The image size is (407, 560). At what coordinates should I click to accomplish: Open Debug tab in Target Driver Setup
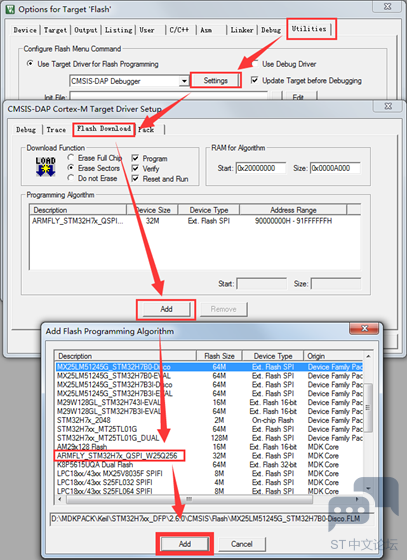coord(26,130)
